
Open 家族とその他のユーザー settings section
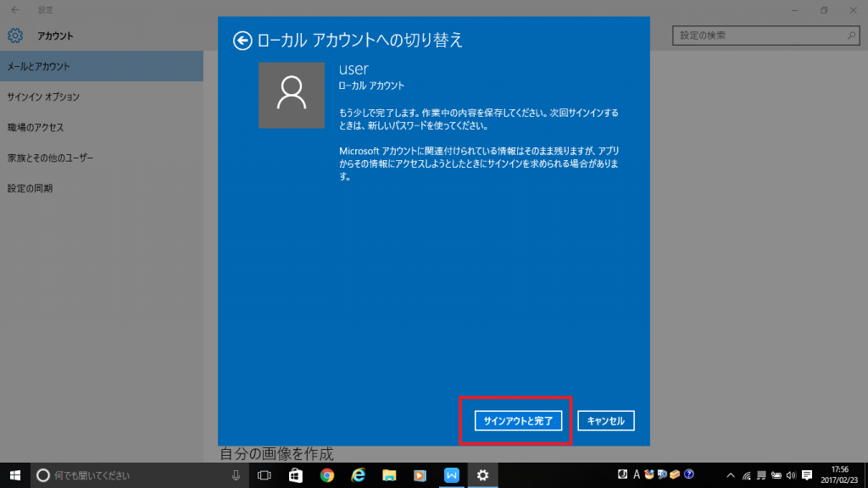[x=59, y=158]
